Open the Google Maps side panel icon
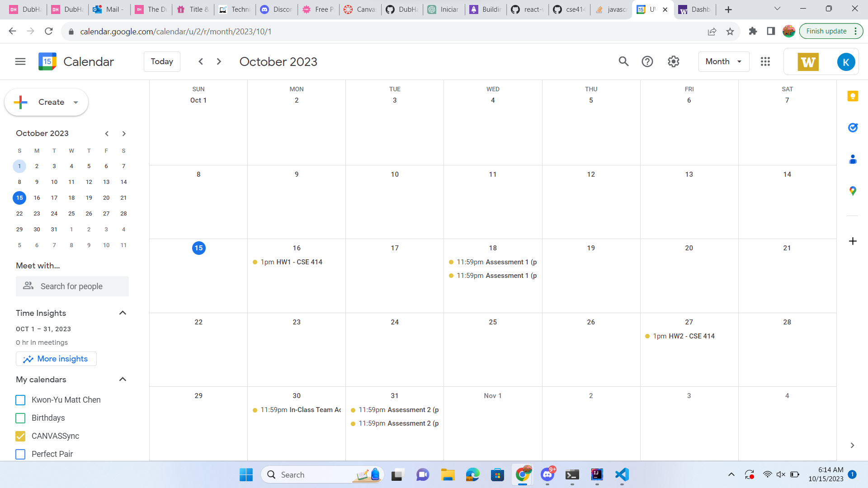The image size is (868, 488). [x=853, y=191]
